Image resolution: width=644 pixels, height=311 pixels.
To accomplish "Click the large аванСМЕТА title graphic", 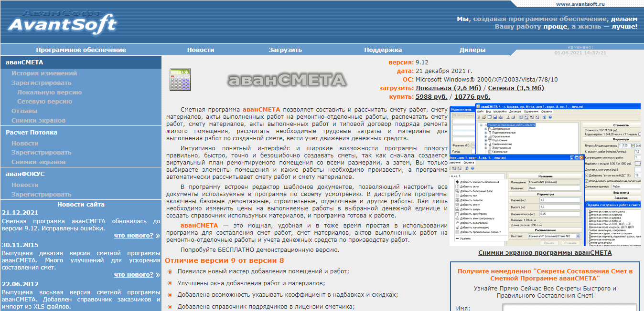I will pyautogui.click(x=287, y=80).
